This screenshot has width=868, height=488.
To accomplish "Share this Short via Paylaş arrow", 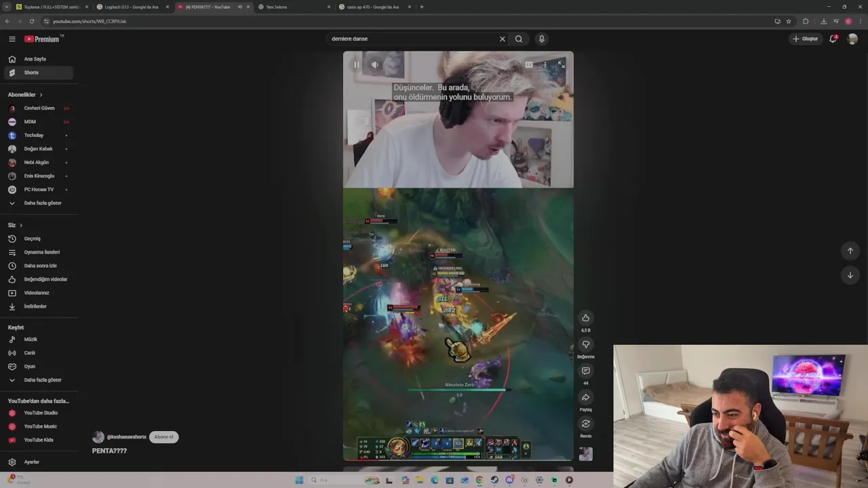I will [586, 397].
